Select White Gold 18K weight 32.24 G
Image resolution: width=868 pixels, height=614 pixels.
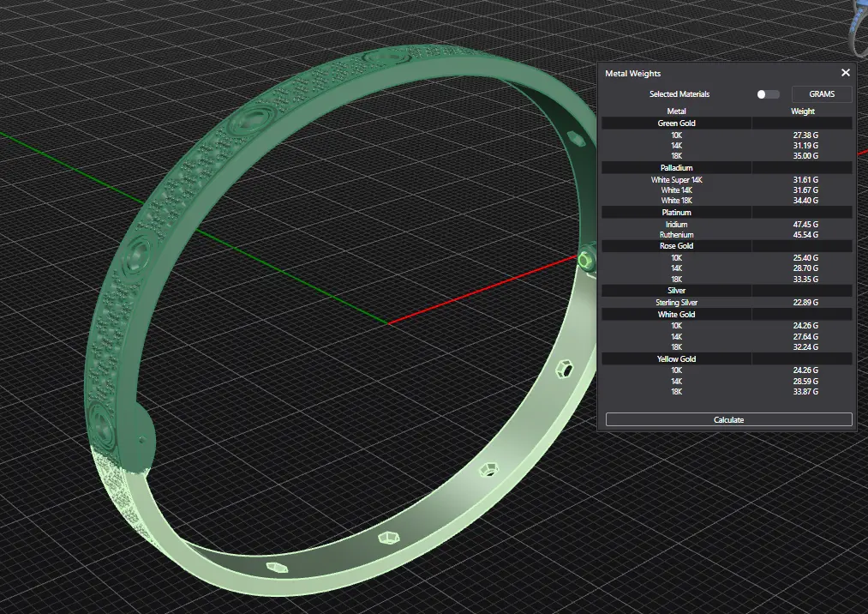805,347
